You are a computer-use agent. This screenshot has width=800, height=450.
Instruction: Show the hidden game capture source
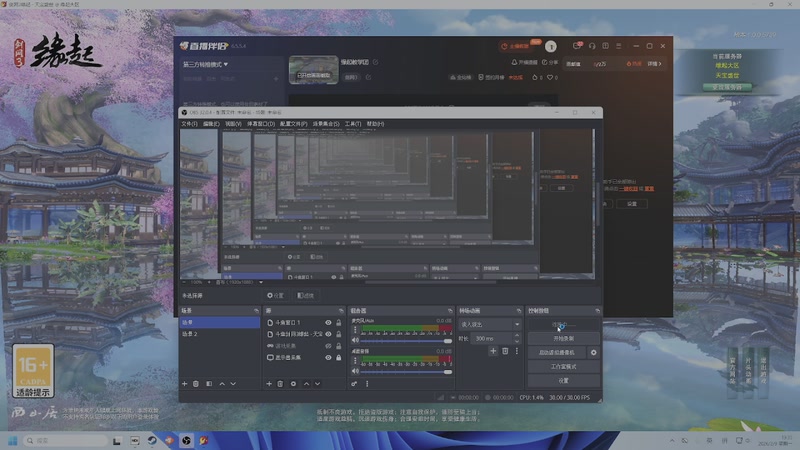(328, 346)
